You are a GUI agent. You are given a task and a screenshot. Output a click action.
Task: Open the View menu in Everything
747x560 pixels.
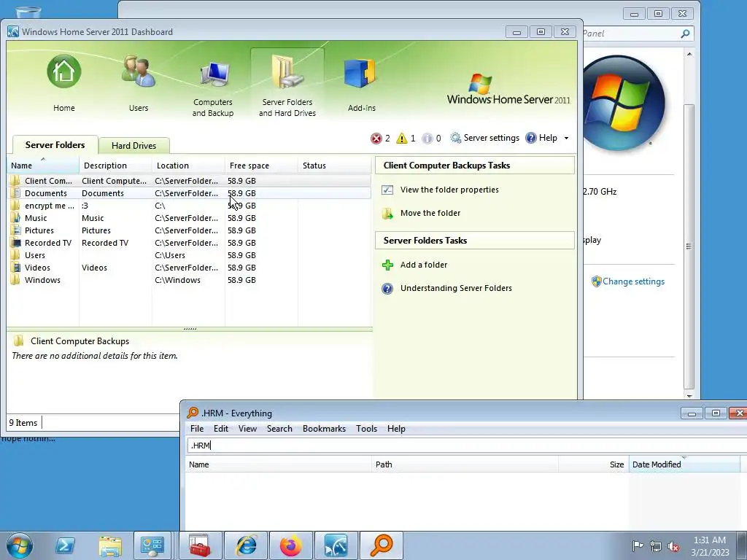point(247,429)
